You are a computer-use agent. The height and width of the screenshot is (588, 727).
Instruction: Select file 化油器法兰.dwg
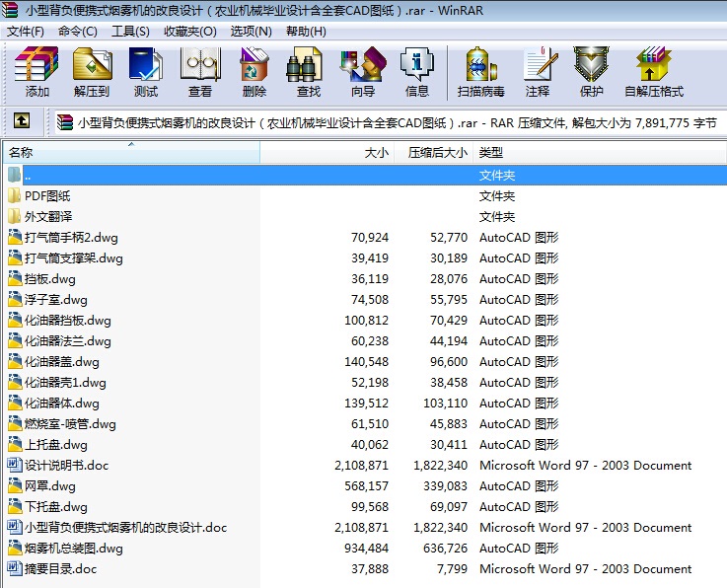(x=68, y=340)
